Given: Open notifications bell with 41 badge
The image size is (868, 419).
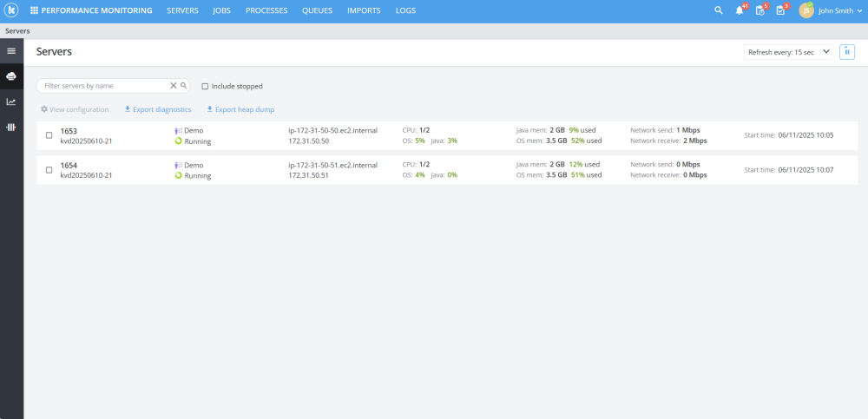Looking at the screenshot, I should coord(740,10).
